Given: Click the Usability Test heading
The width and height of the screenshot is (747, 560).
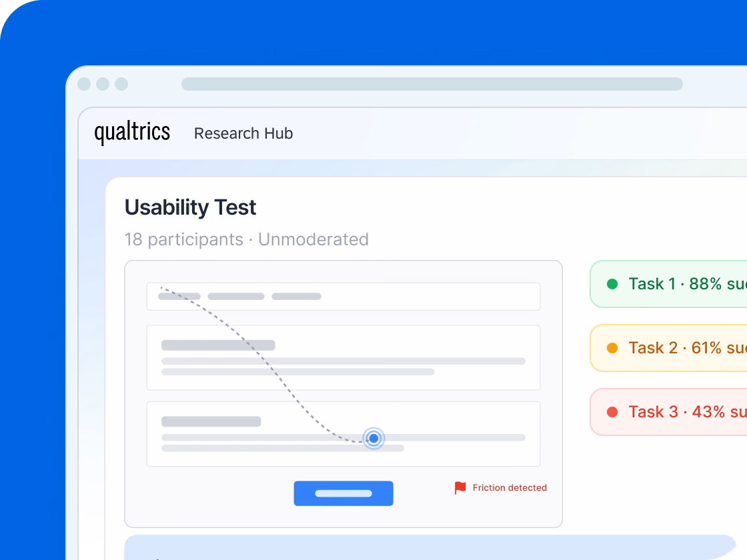Looking at the screenshot, I should coord(190,207).
